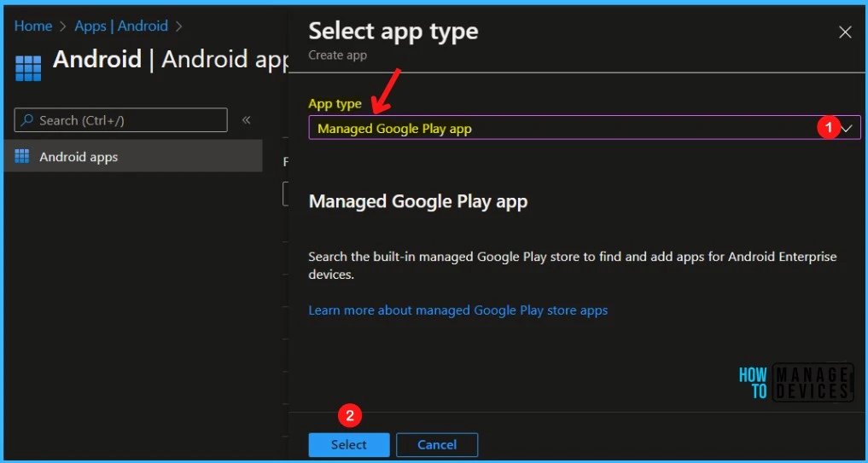
Task: Open the App type dropdown
Action: (585, 128)
